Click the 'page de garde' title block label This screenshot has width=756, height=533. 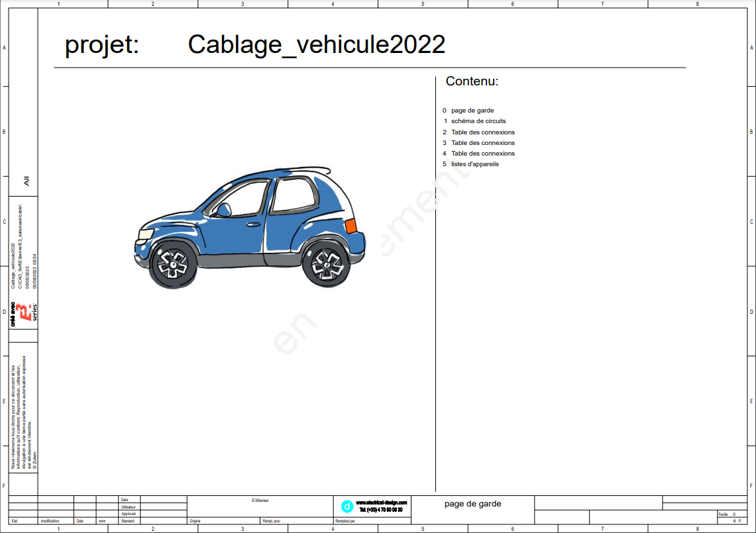(472, 504)
